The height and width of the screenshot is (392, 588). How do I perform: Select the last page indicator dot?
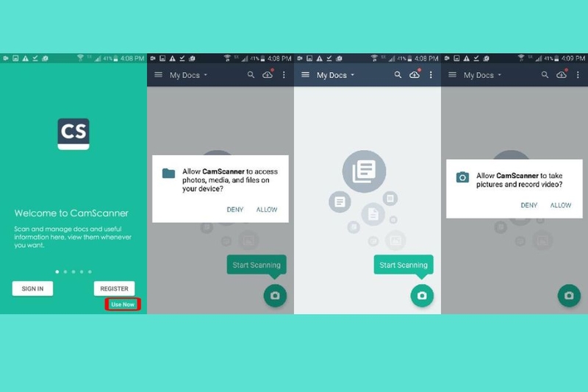[90, 271]
